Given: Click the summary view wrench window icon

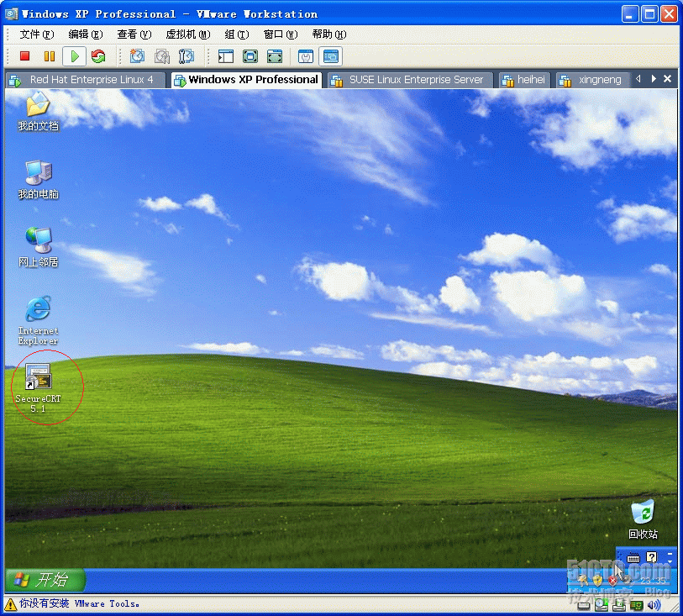Looking at the screenshot, I should click(306, 56).
